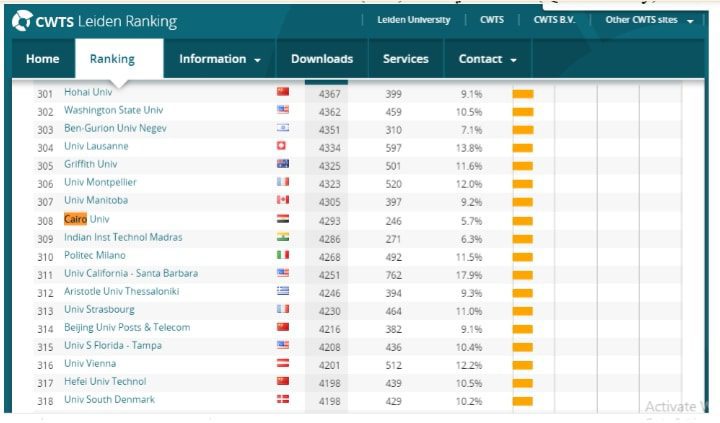Click US flag beside Univ S Florida - Tampa

(283, 345)
